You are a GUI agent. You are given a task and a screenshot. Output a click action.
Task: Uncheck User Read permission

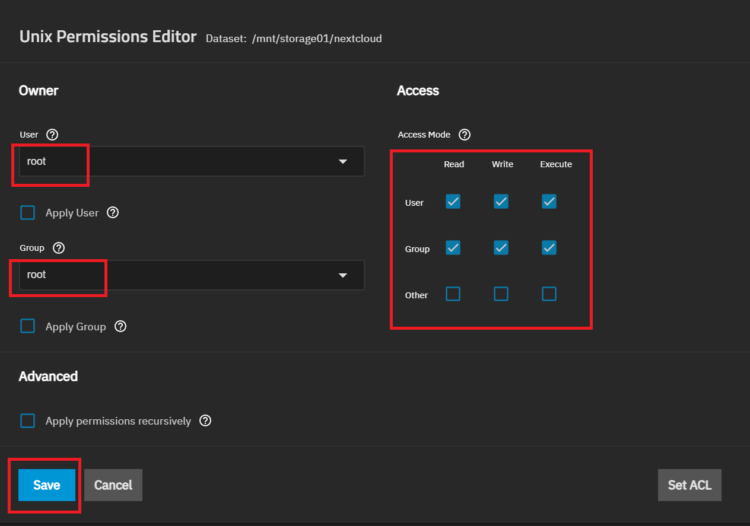[453, 202]
